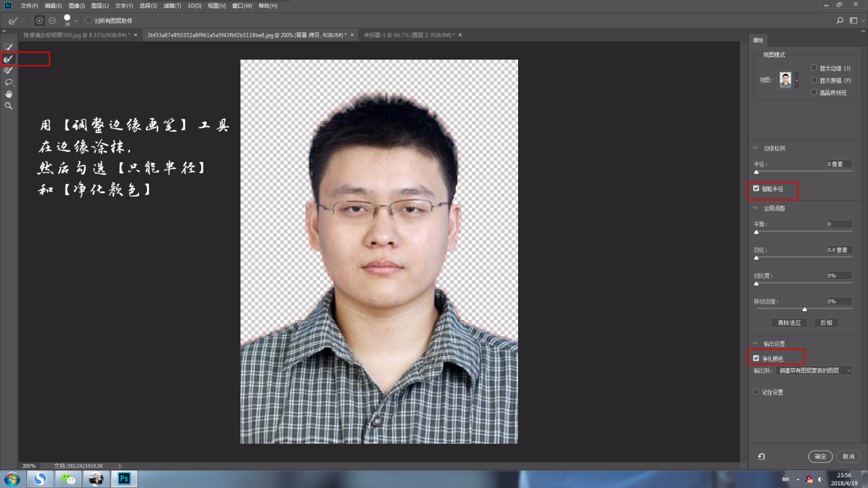Select the Quick Selection tool
868x488 pixels.
click(x=8, y=47)
